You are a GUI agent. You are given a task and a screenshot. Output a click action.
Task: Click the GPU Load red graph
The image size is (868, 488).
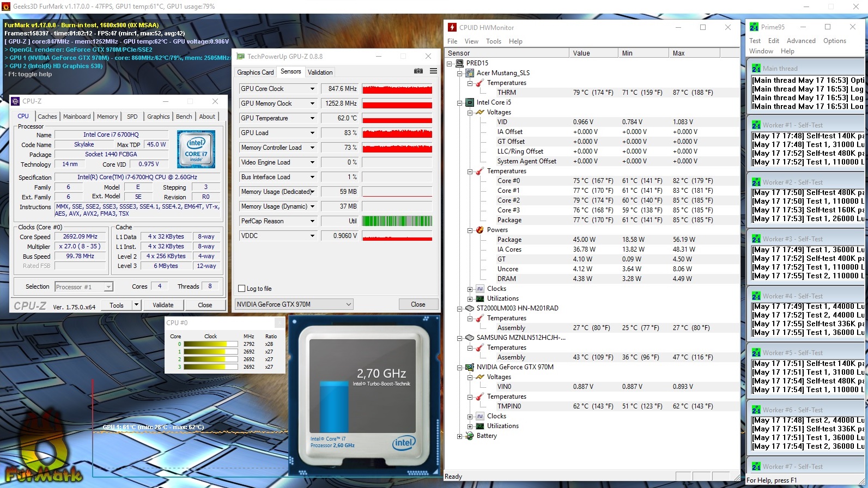[397, 133]
